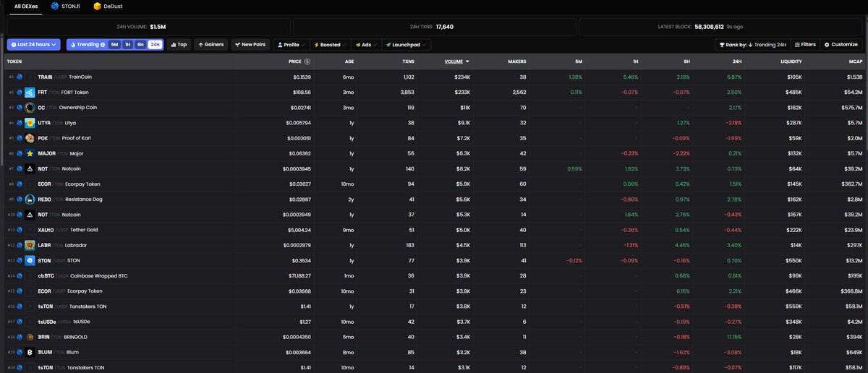Click the Gainers button
Screen dimensions: 868x373
click(x=210, y=44)
